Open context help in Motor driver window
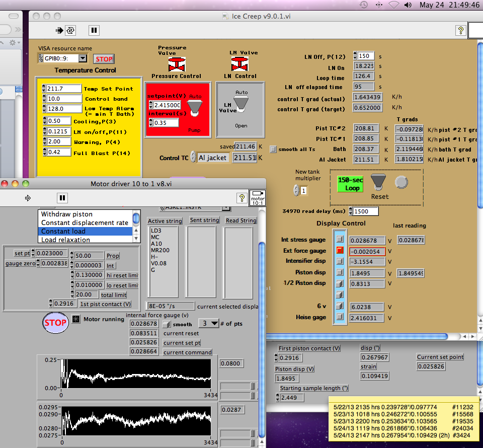Image resolution: width=483 pixels, height=448 pixels. [x=242, y=198]
